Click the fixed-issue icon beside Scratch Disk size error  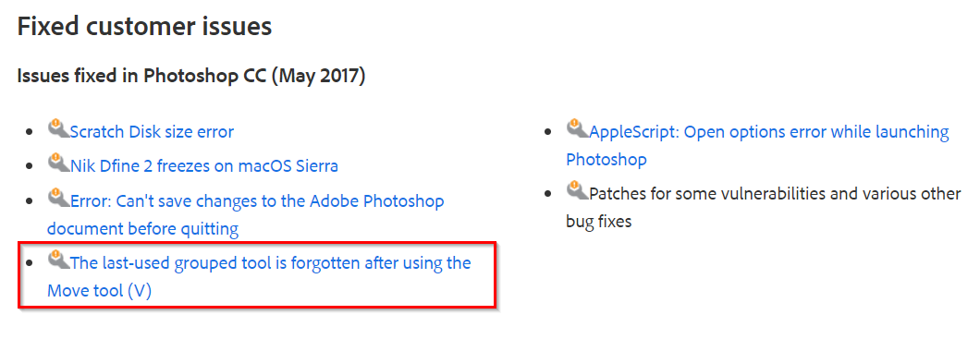click(59, 128)
